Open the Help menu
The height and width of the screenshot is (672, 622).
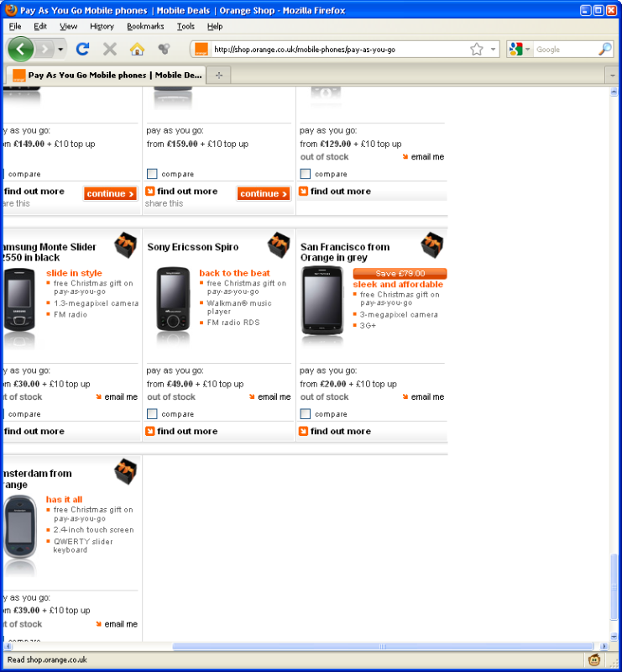(x=215, y=26)
